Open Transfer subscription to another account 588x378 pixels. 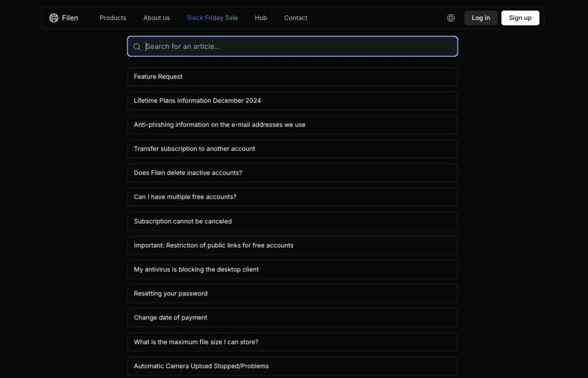pos(292,149)
